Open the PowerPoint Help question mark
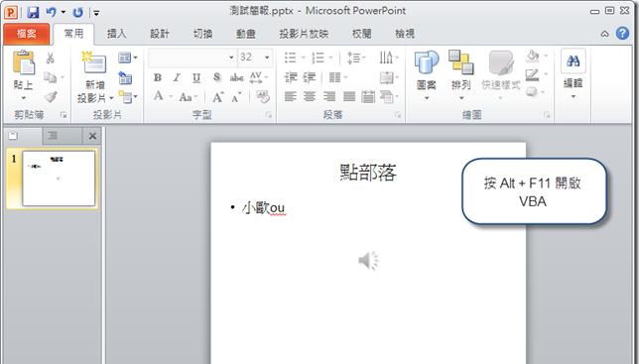Screen dimensions: 639x364 pos(622,34)
